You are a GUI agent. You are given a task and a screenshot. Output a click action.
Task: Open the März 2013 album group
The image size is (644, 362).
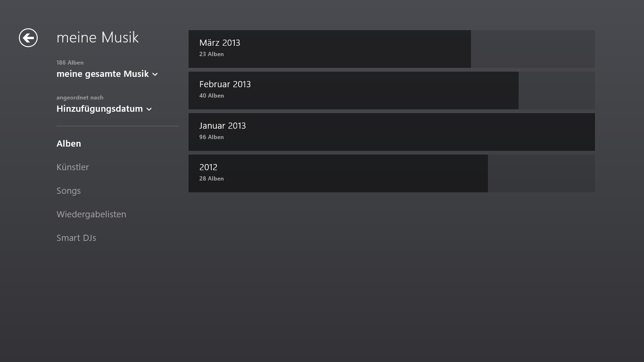(392, 49)
